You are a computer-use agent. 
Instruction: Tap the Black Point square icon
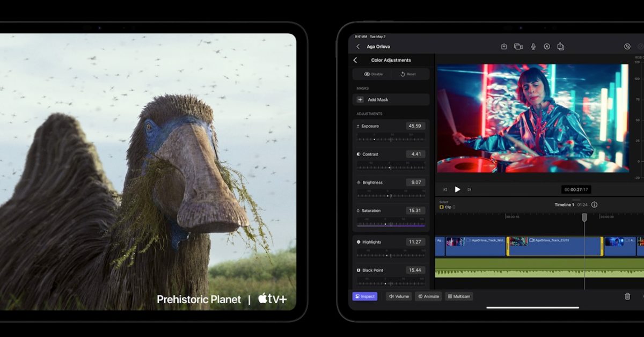pyautogui.click(x=358, y=270)
